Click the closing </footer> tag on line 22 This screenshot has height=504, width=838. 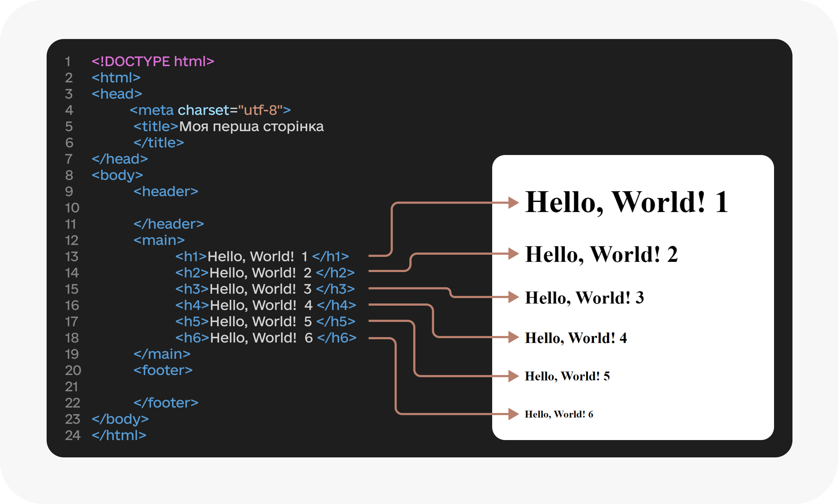click(x=166, y=403)
